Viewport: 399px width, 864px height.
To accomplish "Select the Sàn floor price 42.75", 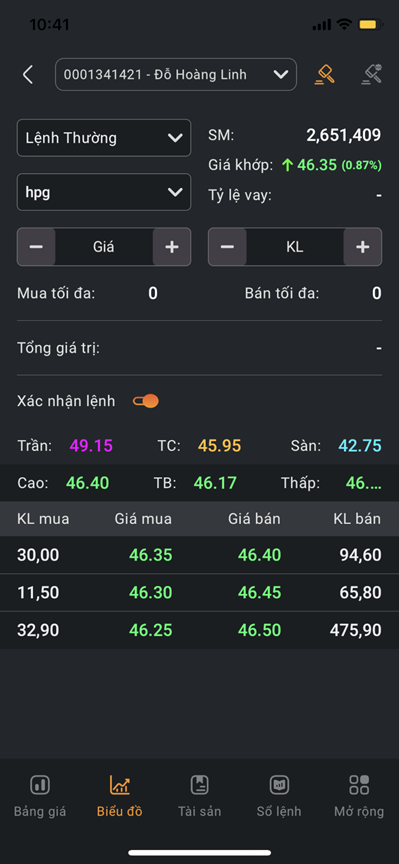I will click(x=360, y=446).
